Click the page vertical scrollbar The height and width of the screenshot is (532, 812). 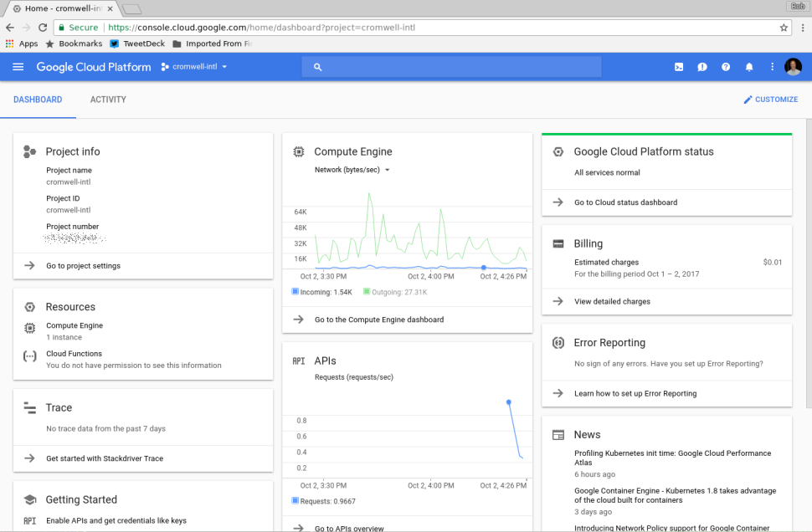[x=809, y=264]
